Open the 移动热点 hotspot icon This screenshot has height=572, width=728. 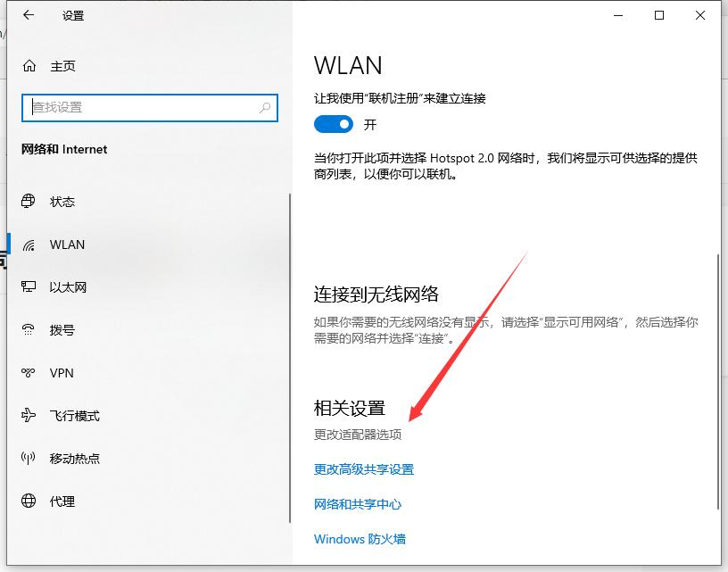[29, 459]
